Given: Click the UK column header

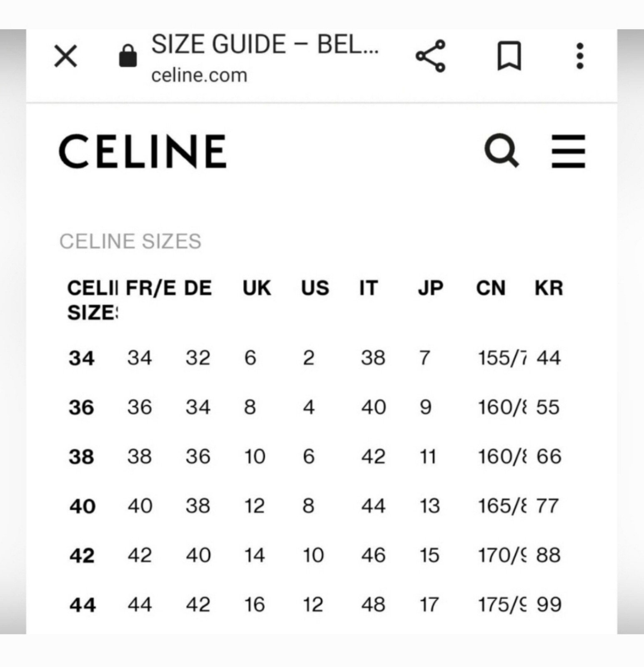Looking at the screenshot, I should coord(257,288).
